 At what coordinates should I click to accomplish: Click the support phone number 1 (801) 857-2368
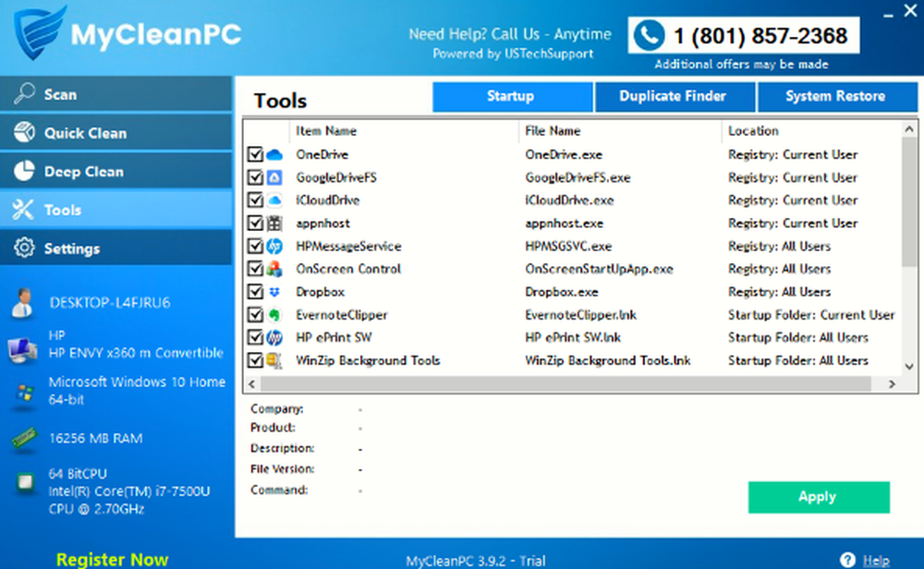coord(760,36)
